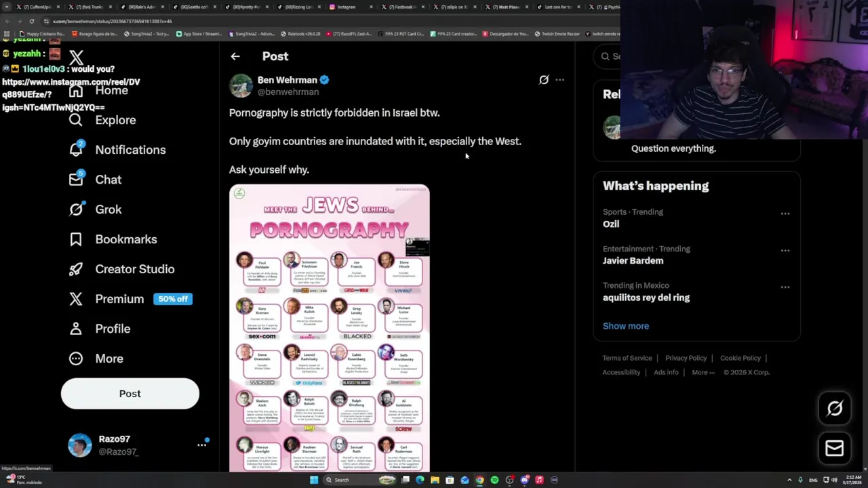Click Show more under What's happening
The height and width of the screenshot is (488, 868).
pos(626,326)
